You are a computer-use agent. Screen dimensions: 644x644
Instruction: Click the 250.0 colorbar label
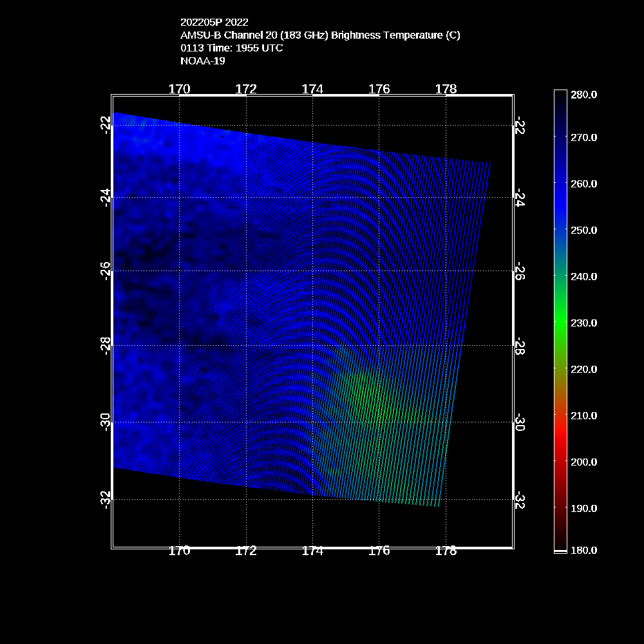tap(583, 230)
